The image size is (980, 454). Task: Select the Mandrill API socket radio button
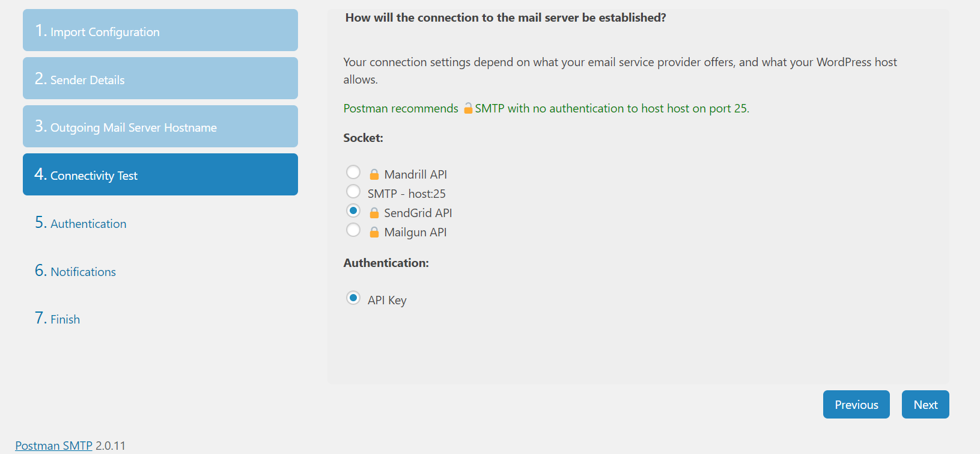click(353, 173)
